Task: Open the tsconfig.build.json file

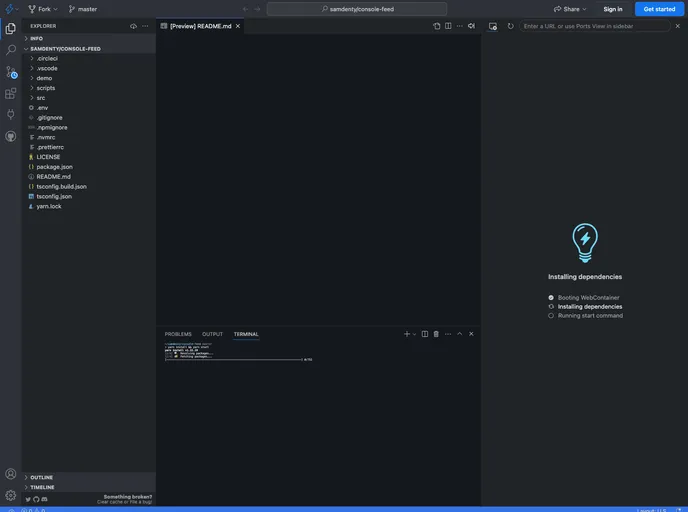Action: [89, 187]
